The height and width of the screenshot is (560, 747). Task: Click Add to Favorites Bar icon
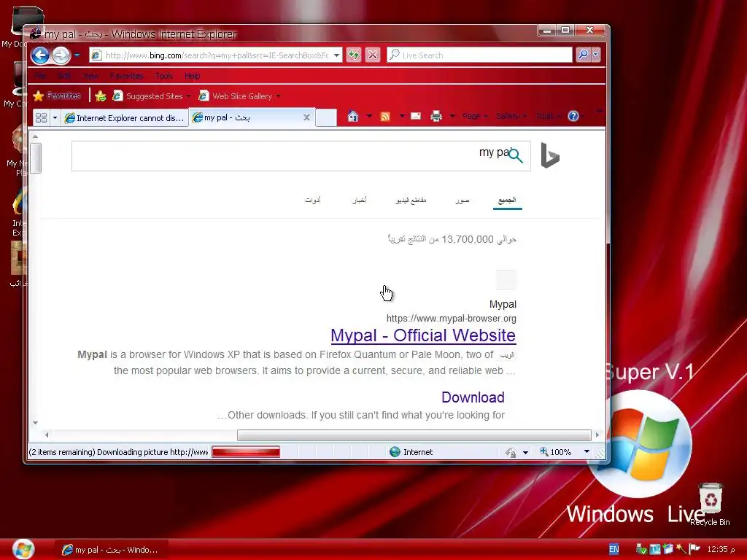101,96
